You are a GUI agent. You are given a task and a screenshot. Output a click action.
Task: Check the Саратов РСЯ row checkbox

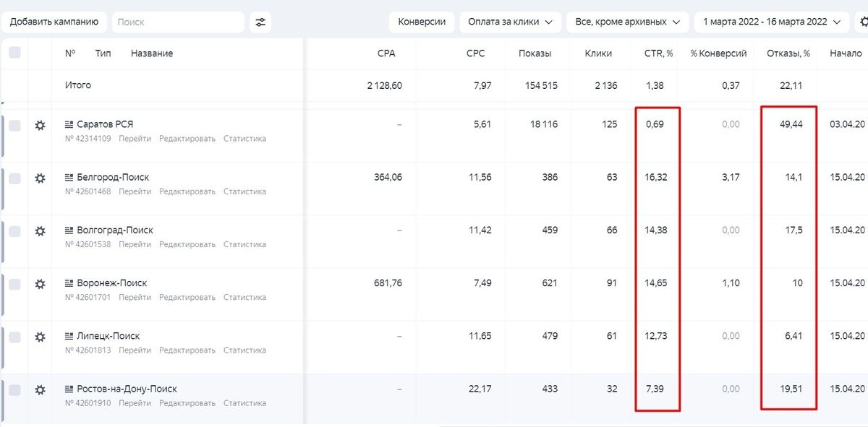tap(14, 125)
